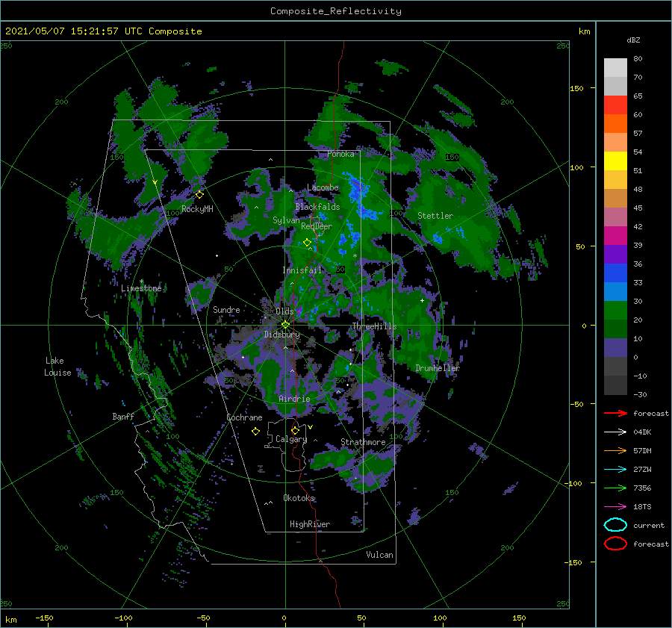Pick the light grey 70–80 dBZ swatch
The height and width of the screenshot is (628, 672).
coord(615,68)
